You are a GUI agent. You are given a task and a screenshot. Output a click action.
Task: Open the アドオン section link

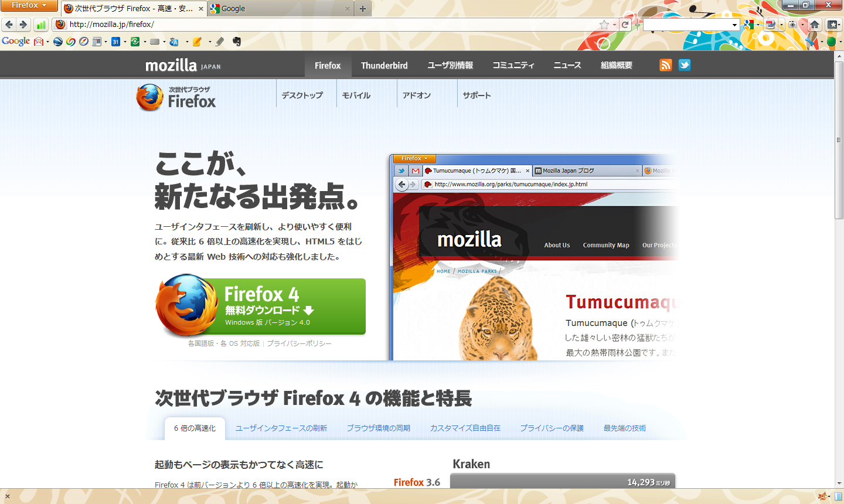[x=417, y=95]
